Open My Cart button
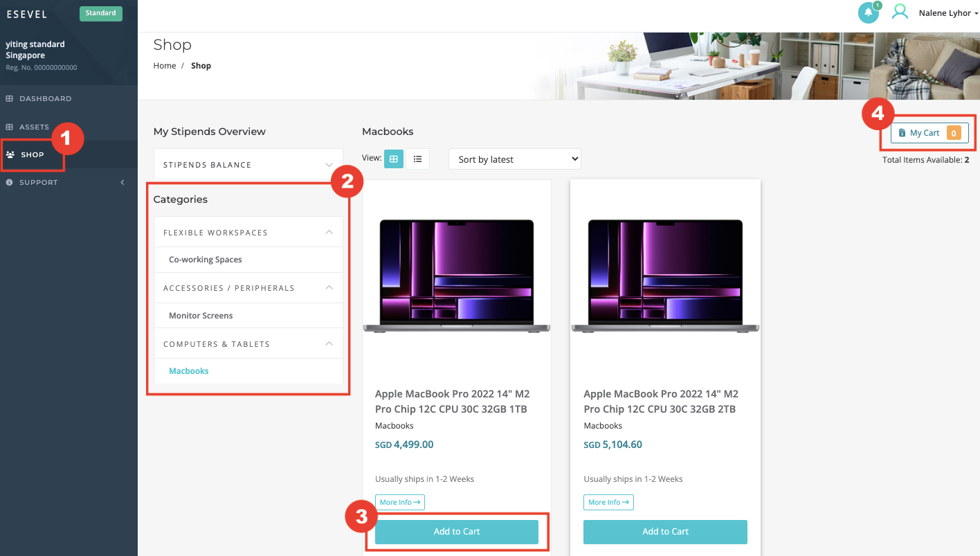Screen dimensions: 980x556 tap(929, 133)
